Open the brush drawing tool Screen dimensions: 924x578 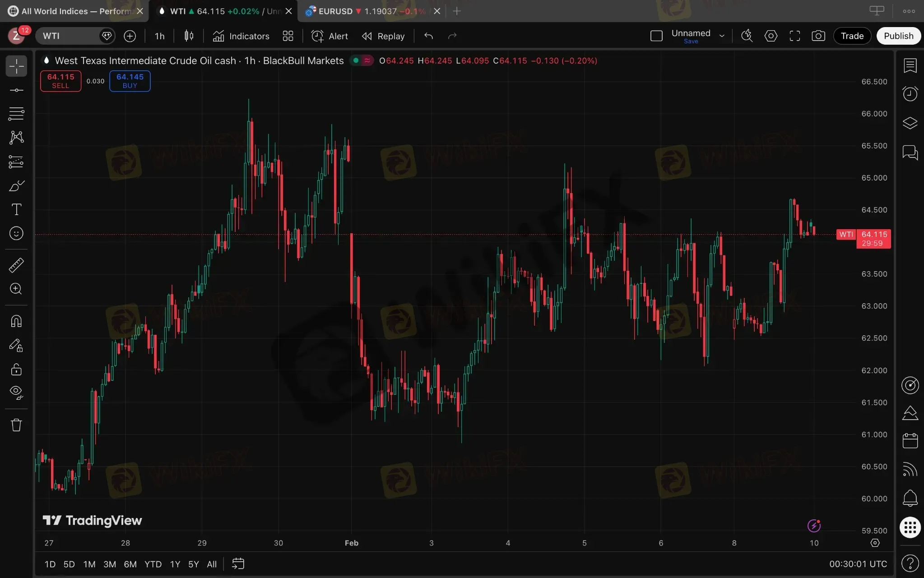click(16, 186)
